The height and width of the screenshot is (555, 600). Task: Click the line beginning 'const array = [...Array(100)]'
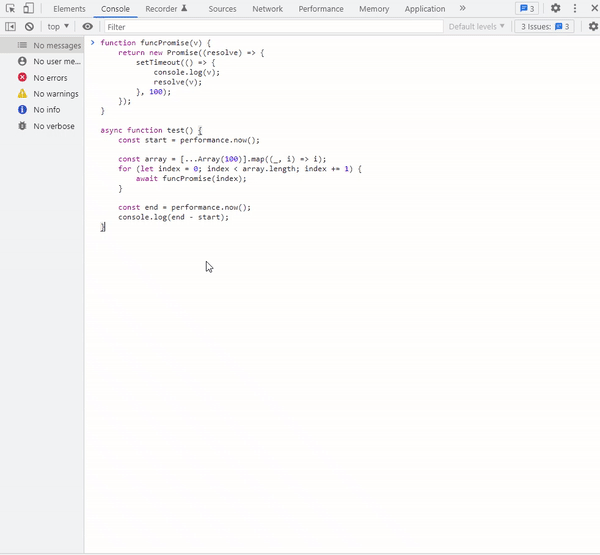tap(222, 159)
